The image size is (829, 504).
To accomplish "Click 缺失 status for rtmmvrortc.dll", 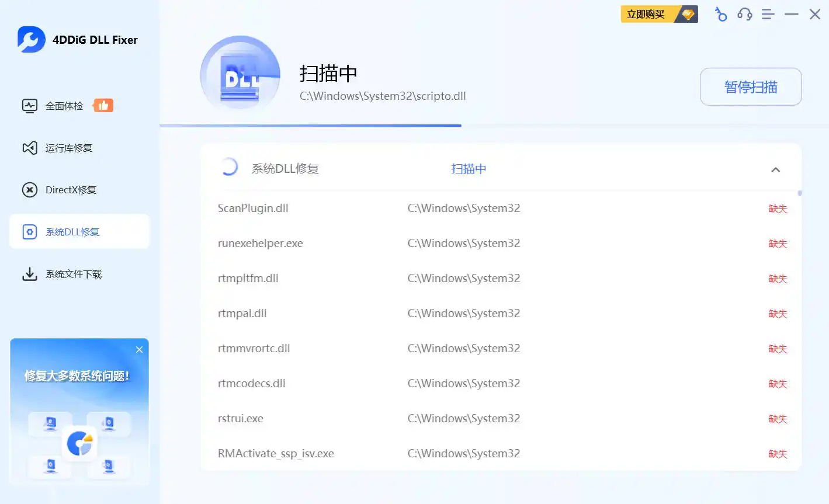I will (x=778, y=349).
